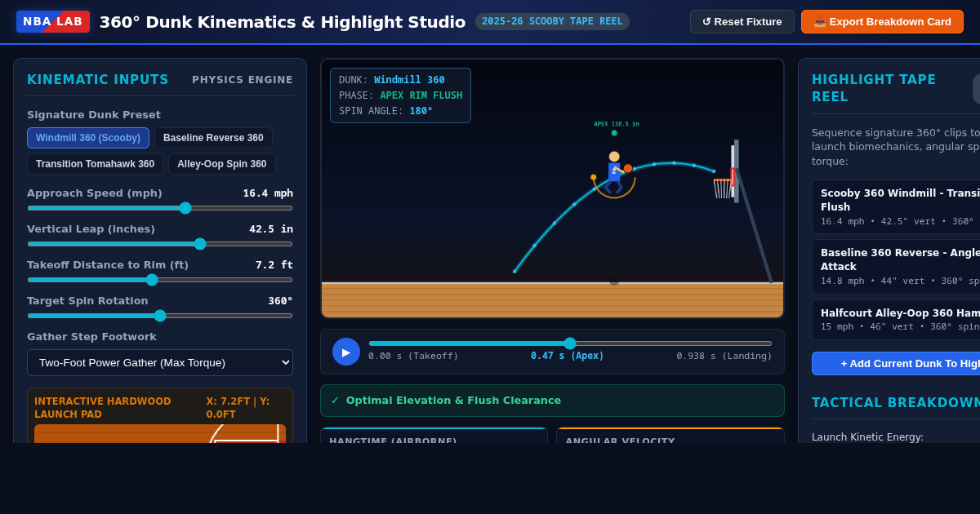Image resolution: width=980 pixels, height=514 pixels.
Task: Click 0.00 s (Takeoff) timeline label
Action: click(413, 356)
